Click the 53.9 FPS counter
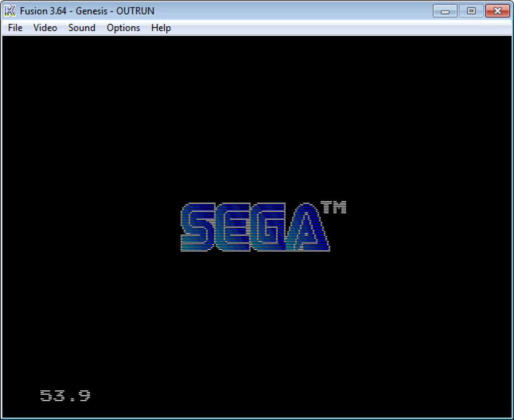 pos(65,396)
